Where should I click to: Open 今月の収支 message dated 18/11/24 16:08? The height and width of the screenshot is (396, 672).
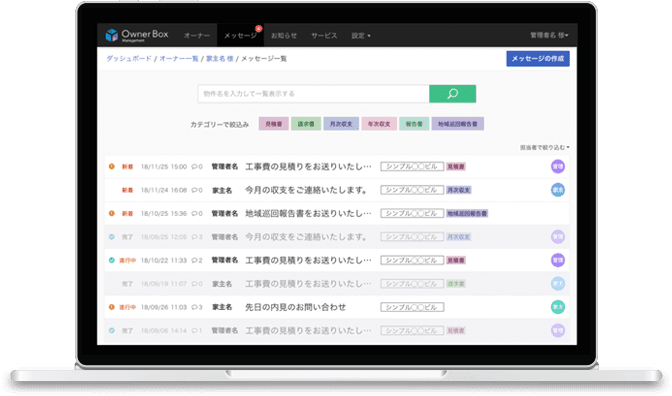306,190
